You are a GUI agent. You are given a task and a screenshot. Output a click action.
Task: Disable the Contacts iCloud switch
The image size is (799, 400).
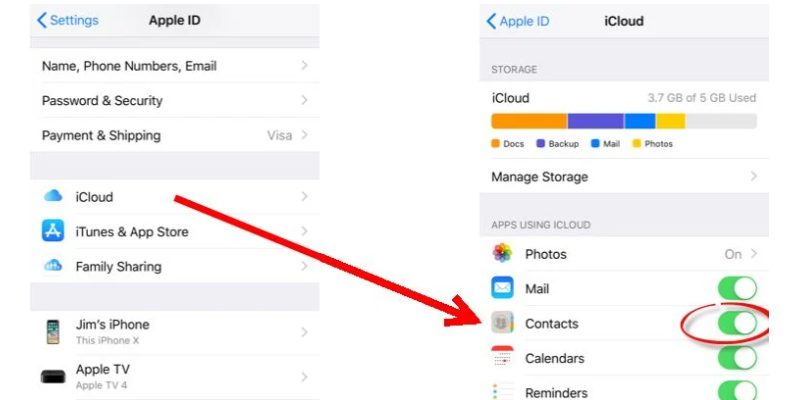(737, 324)
